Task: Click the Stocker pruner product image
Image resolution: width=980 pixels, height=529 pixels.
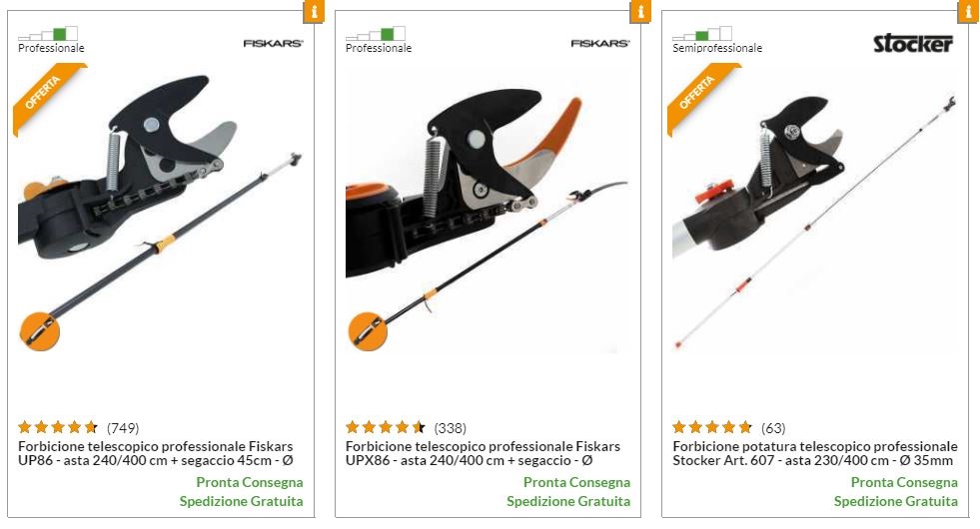Action: click(815, 219)
